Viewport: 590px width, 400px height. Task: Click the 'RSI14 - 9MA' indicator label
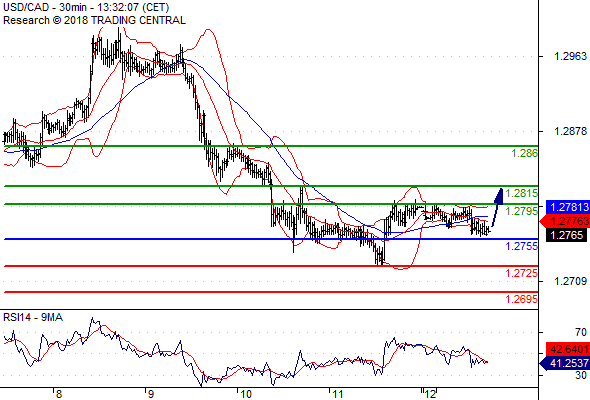(x=33, y=318)
